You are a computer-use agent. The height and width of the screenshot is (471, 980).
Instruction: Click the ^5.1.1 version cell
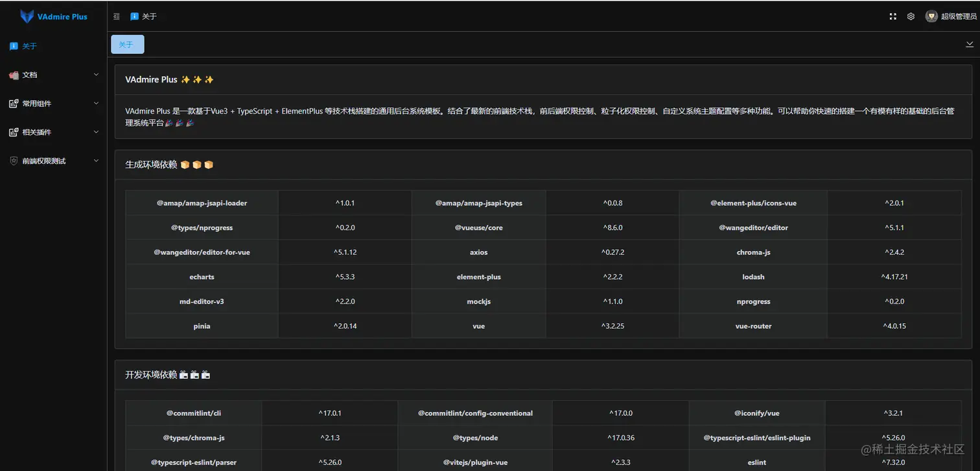click(894, 228)
